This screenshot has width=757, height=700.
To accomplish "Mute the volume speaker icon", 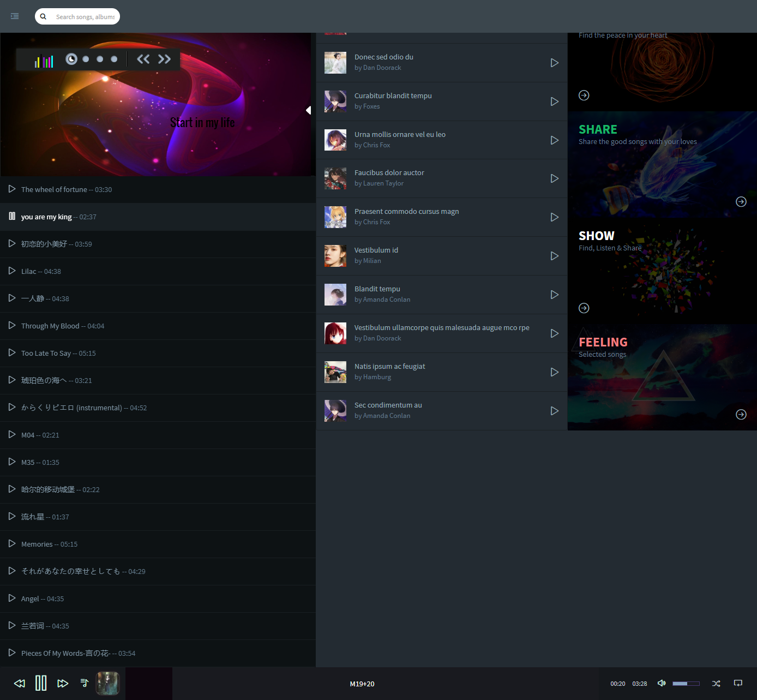I will pos(662,683).
